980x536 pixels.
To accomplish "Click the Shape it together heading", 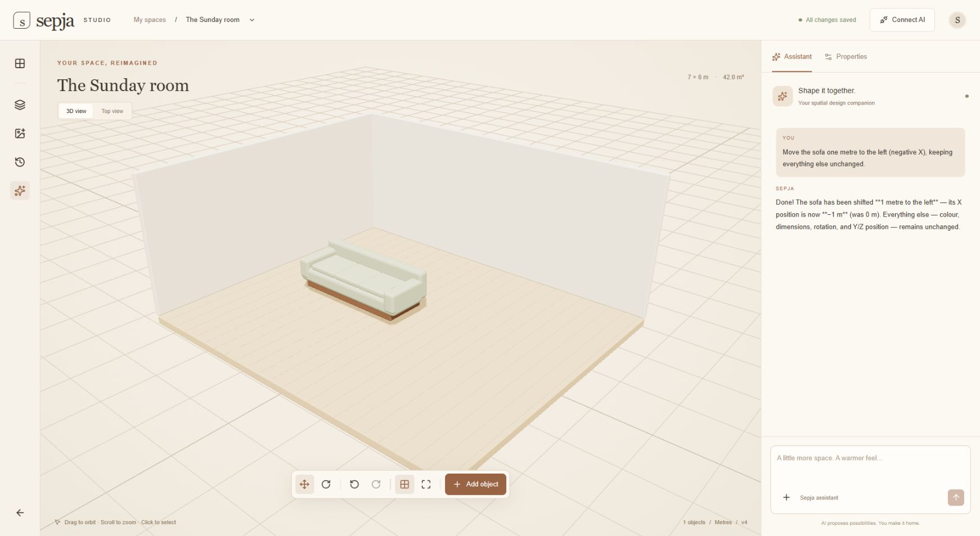I will (827, 91).
